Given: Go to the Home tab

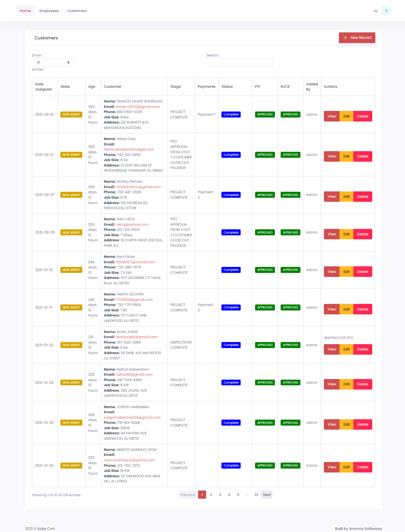Looking at the screenshot, I should click(25, 11).
